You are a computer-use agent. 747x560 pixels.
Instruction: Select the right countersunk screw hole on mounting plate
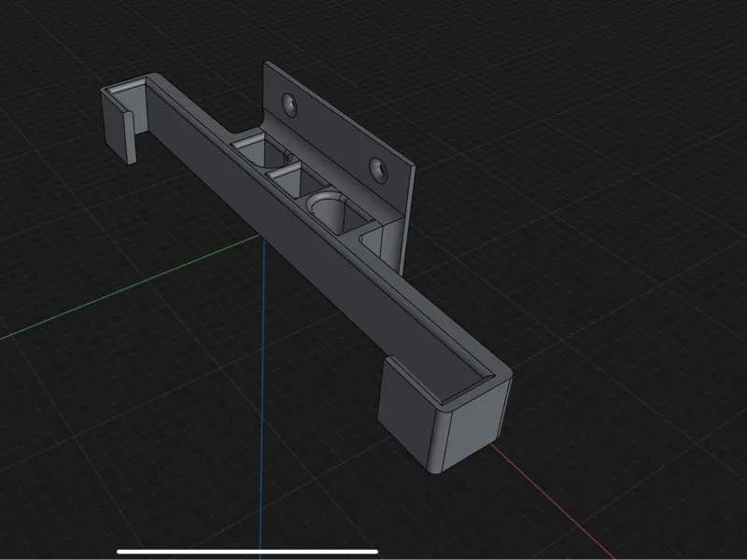coord(378,170)
